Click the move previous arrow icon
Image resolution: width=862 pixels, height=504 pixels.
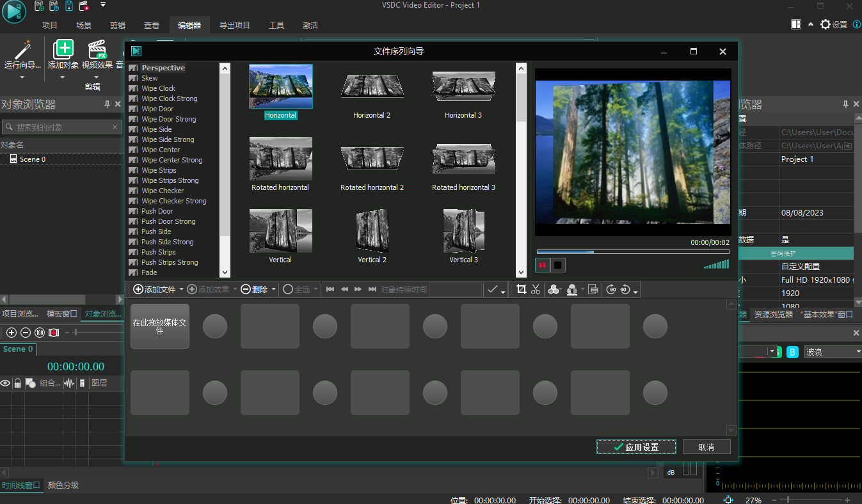coord(344,289)
